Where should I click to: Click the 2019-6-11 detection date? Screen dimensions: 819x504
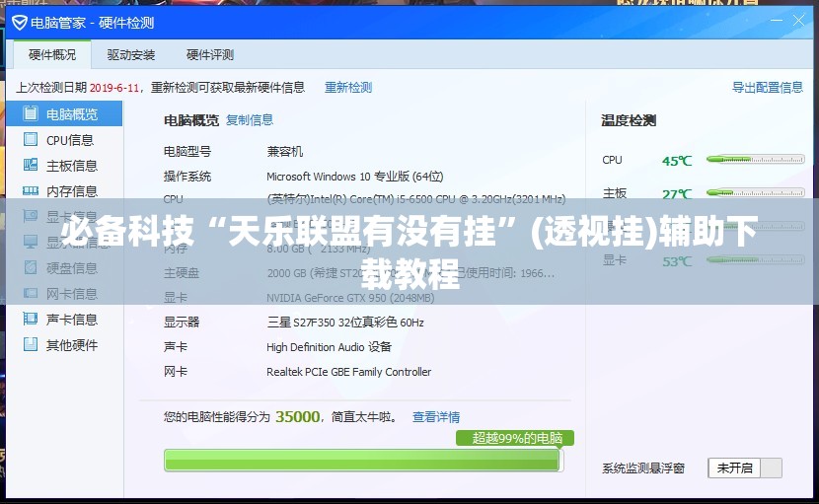tap(114, 88)
